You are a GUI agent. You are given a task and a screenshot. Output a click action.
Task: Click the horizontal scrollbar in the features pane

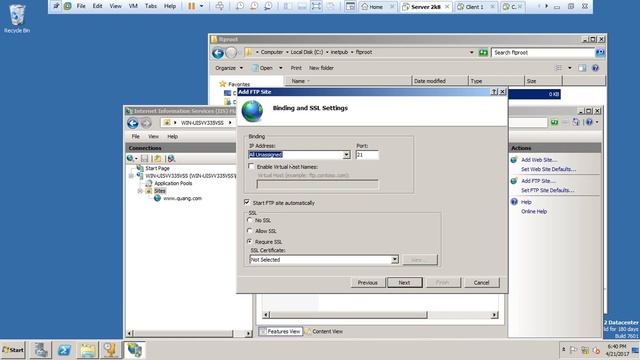[348, 315]
